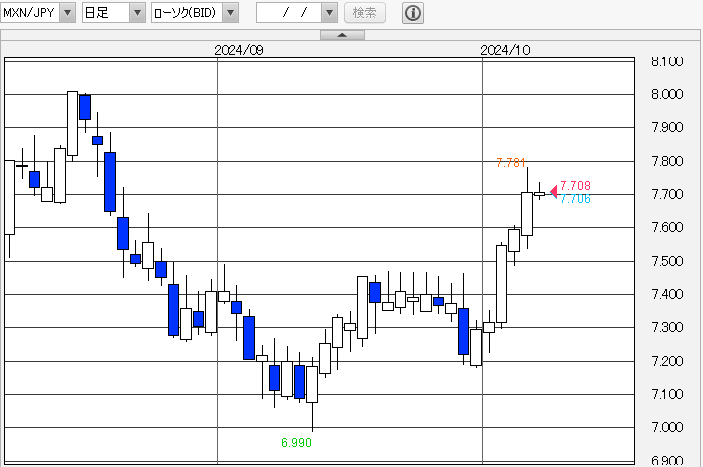
Task: Click the 7.600 price axis label
Action: pyautogui.click(x=667, y=227)
